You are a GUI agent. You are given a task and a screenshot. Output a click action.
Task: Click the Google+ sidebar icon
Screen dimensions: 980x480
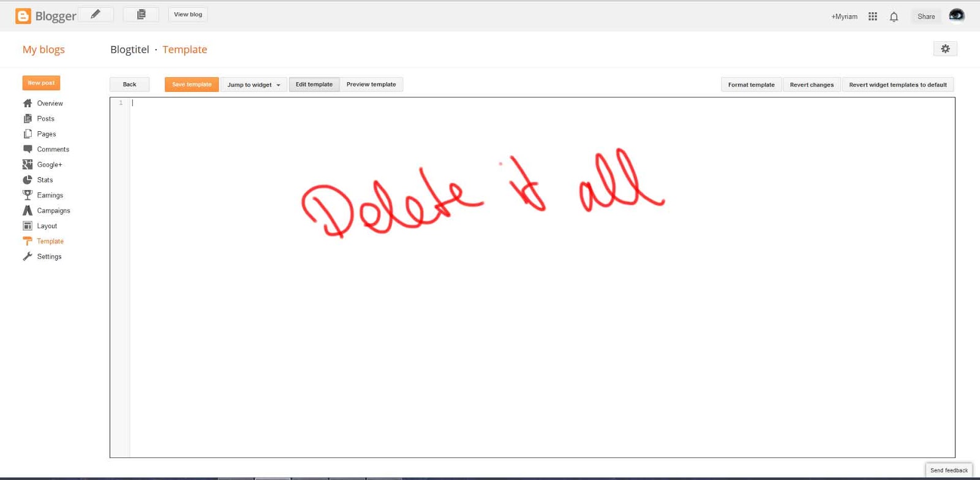pos(28,164)
